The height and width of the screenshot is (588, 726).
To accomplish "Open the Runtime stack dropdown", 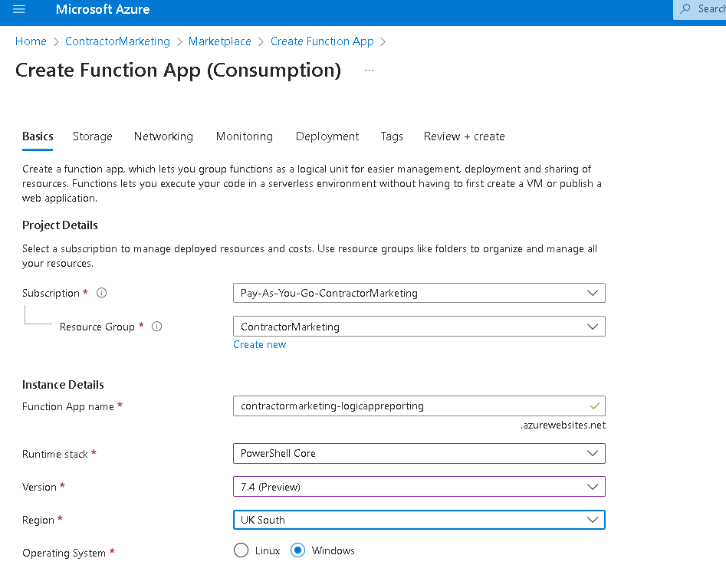I will 419,453.
